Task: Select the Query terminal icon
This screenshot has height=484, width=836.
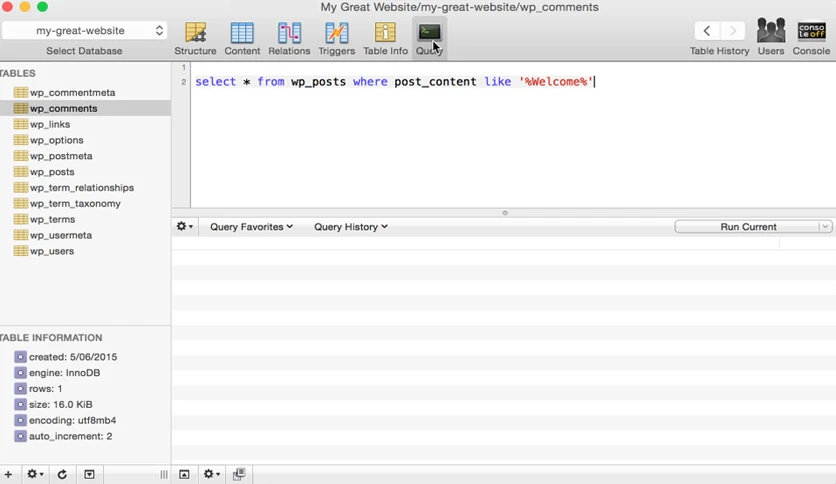Action: click(x=429, y=33)
